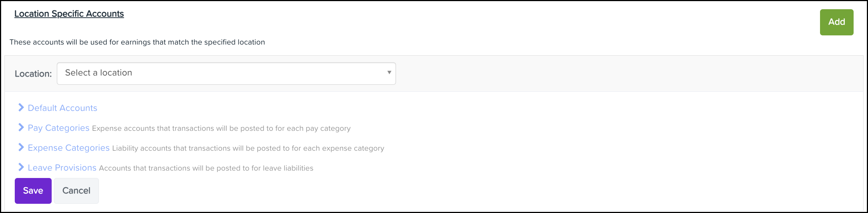Expand the Expense Categories section
The image size is (868, 213).
click(x=69, y=148)
